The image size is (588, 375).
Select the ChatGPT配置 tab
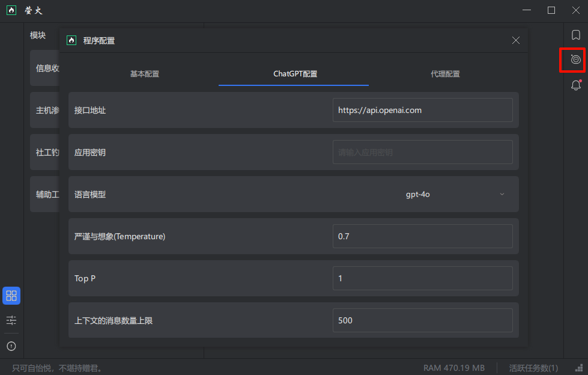pyautogui.click(x=295, y=74)
